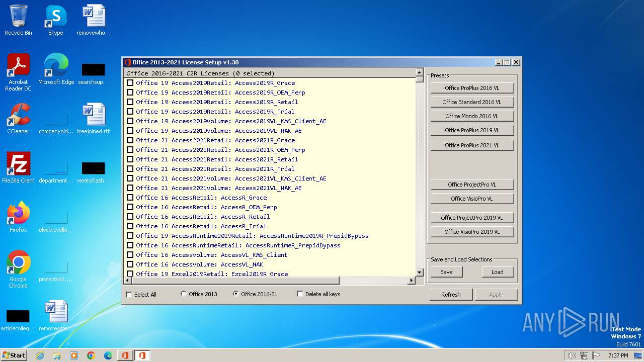The width and height of the screenshot is (644, 362).
Task: Open File Explorer from the taskbar
Action: coord(57,355)
